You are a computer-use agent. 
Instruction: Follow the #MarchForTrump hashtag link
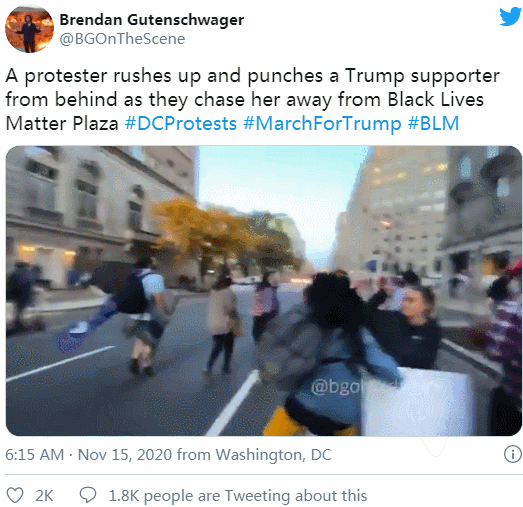tap(322, 123)
